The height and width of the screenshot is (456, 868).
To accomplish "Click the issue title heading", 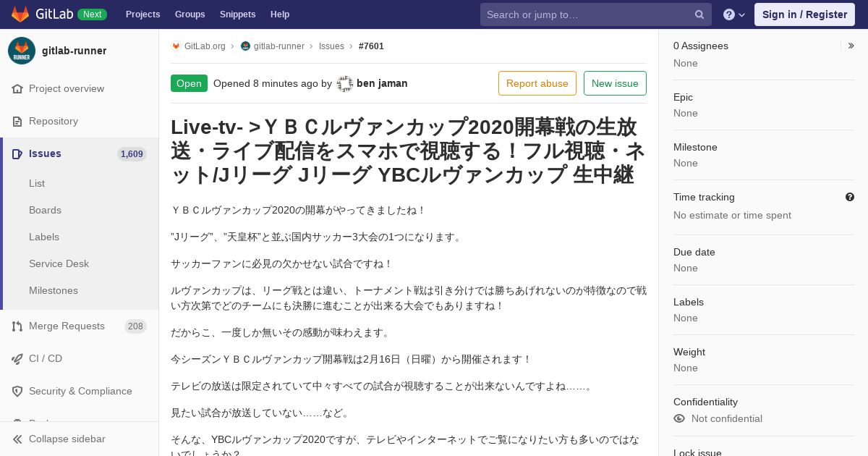I will tap(408, 151).
